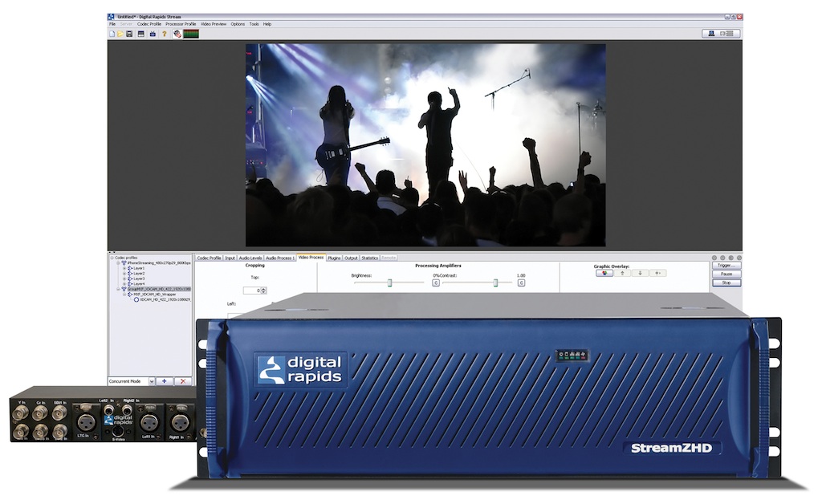The height and width of the screenshot is (504, 822).
Task: Open the Tools menu
Action: click(254, 24)
